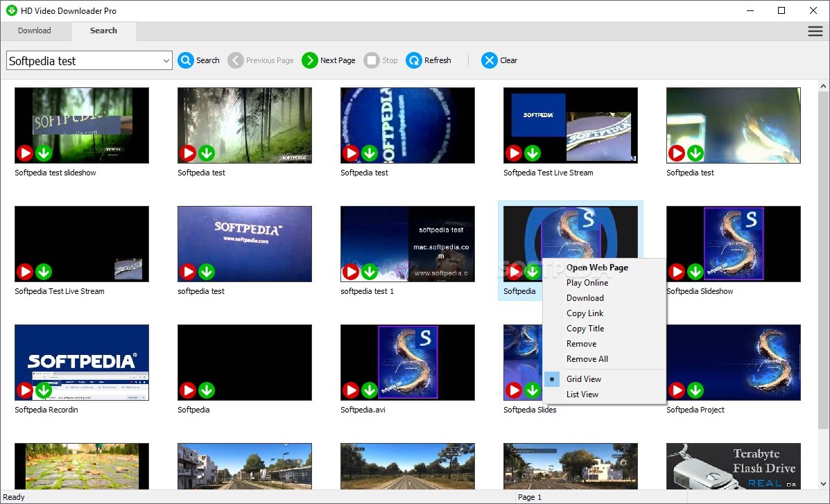The image size is (830, 504).
Task: Download 'Softpedia.avi' green arrow icon
Action: click(370, 391)
